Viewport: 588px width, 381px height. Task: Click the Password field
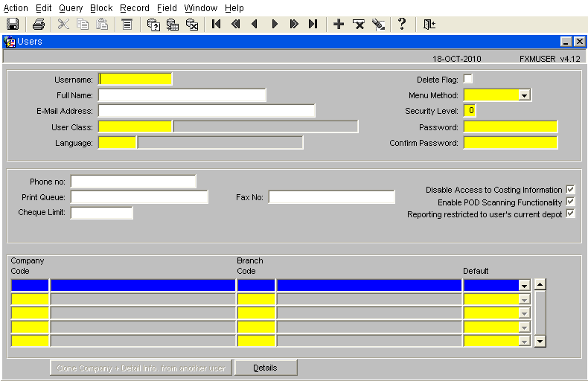(511, 127)
